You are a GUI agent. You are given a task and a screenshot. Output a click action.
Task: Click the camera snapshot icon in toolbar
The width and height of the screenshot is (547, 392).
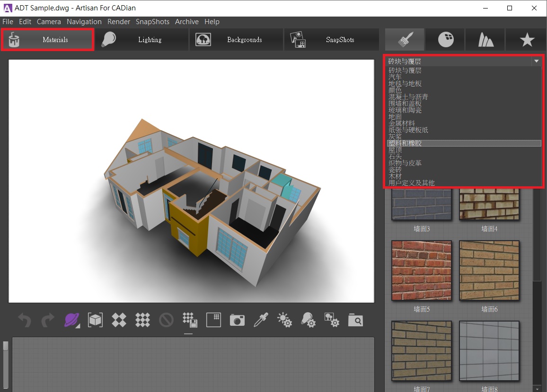coord(237,320)
